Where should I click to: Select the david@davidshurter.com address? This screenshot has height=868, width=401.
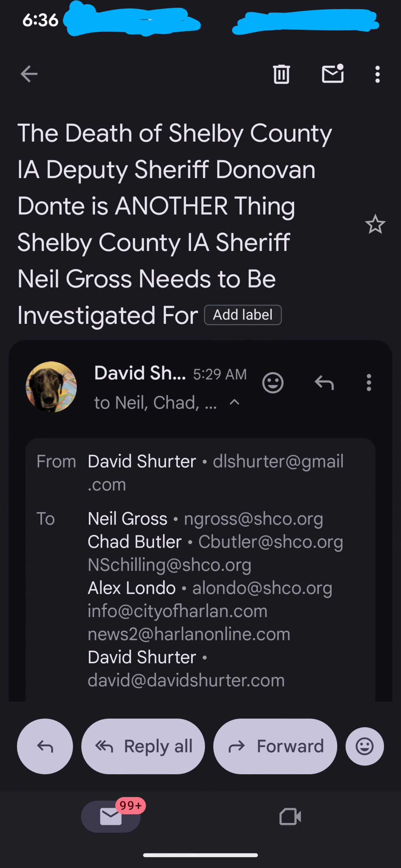(x=186, y=680)
